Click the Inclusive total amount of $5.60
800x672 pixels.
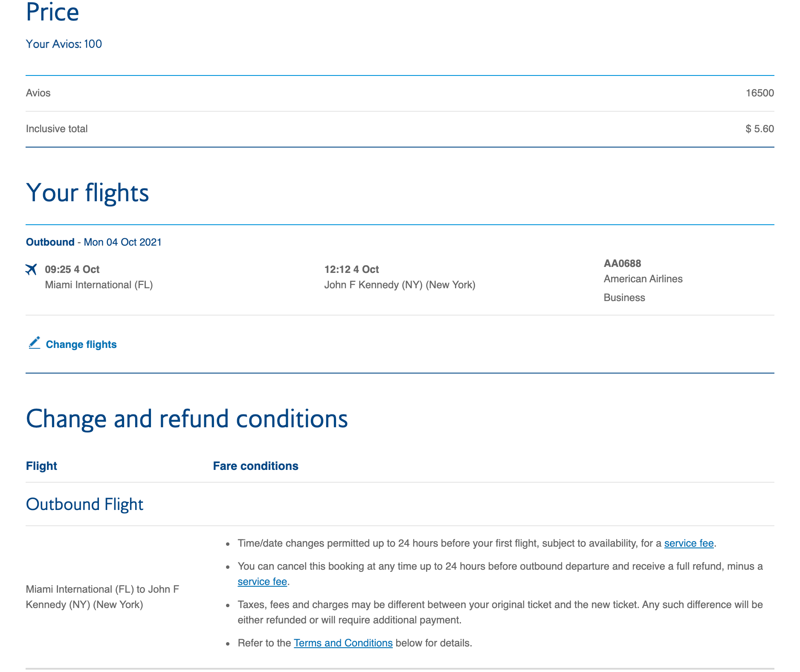click(759, 128)
